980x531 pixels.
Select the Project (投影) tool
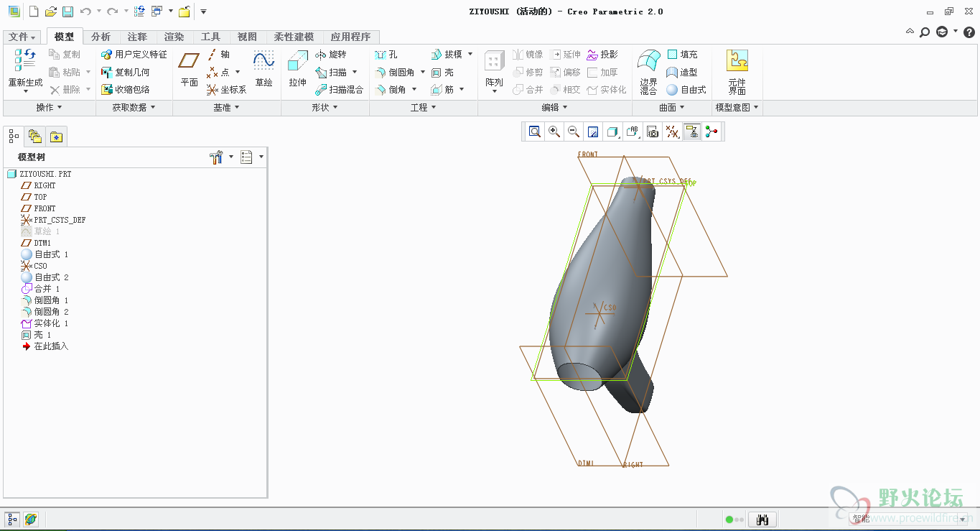pyautogui.click(x=602, y=55)
